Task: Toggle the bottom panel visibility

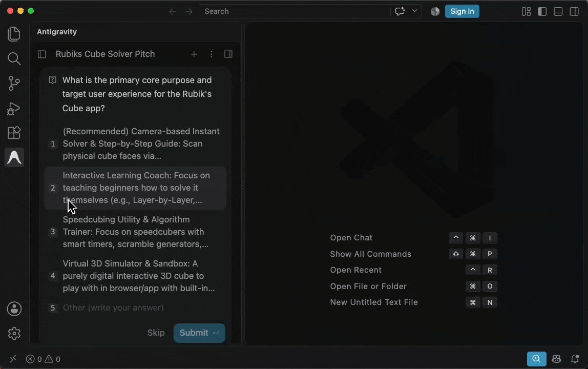Action: (558, 12)
